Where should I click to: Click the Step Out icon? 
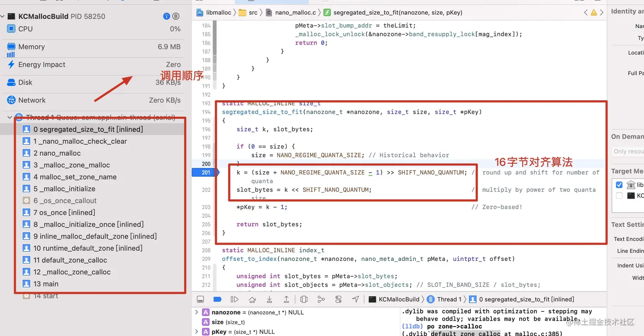pos(287,299)
